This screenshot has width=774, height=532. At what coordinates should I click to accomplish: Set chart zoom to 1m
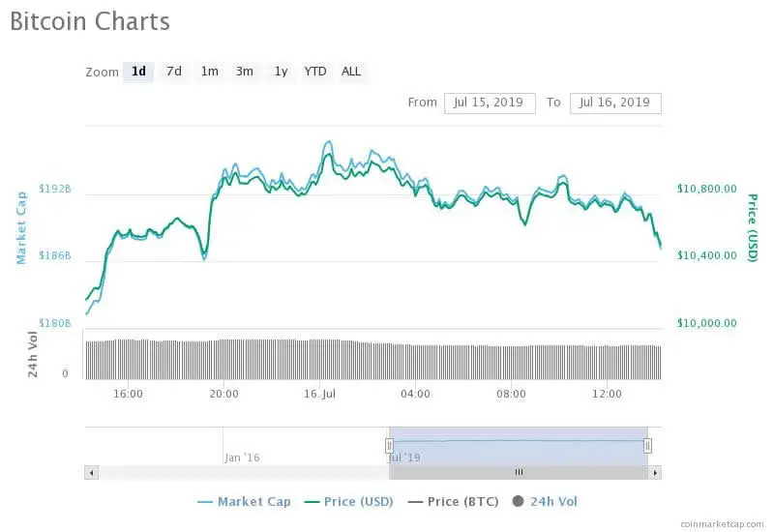pyautogui.click(x=209, y=72)
